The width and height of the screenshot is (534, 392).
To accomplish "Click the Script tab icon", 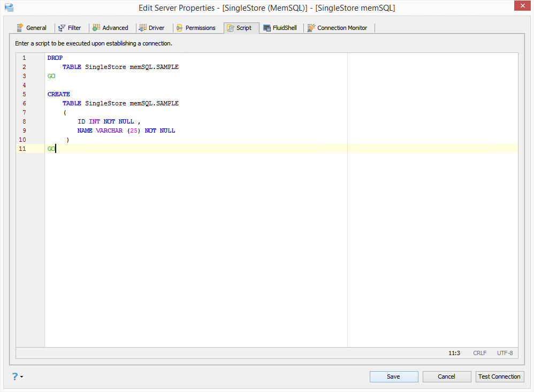I will tap(231, 28).
